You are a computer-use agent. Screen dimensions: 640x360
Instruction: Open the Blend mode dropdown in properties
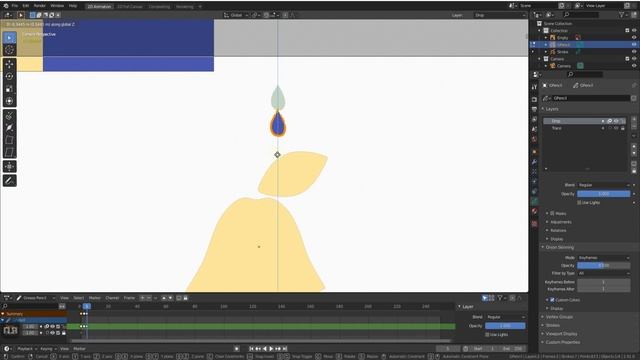click(x=603, y=185)
